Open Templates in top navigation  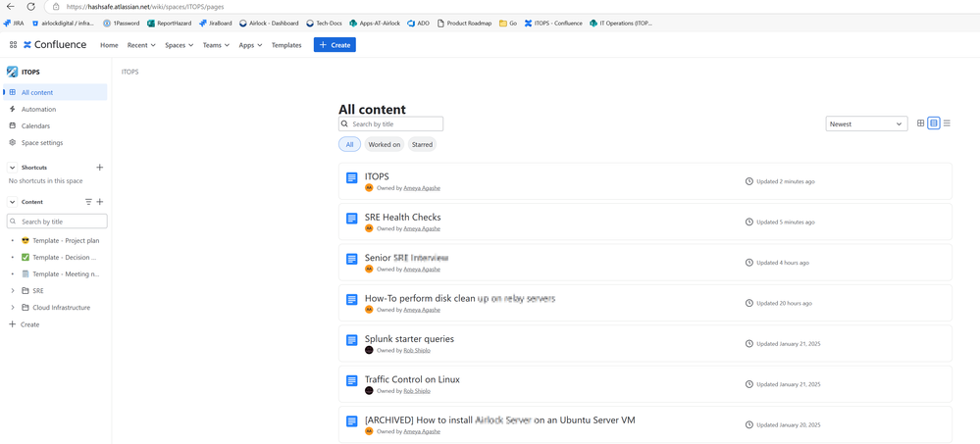click(286, 45)
